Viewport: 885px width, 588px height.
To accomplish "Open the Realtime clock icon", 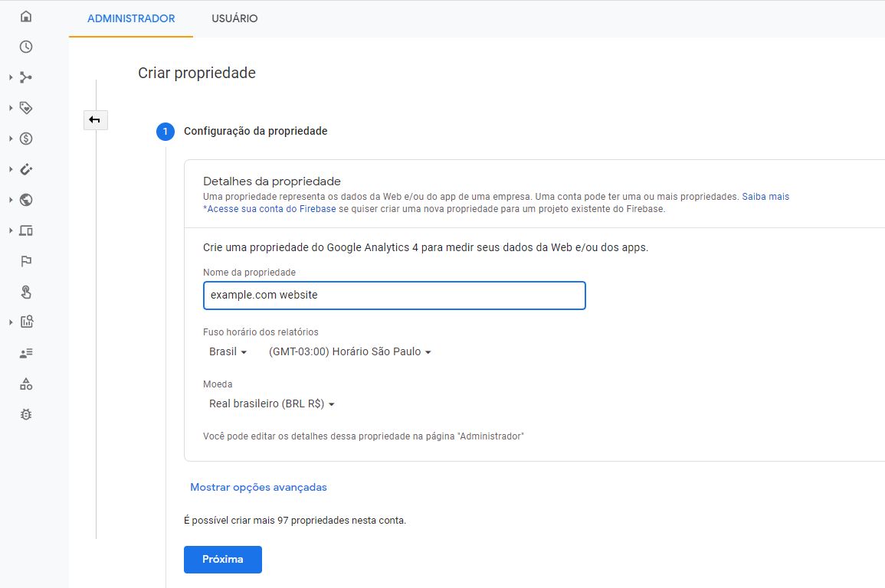I will (x=26, y=47).
